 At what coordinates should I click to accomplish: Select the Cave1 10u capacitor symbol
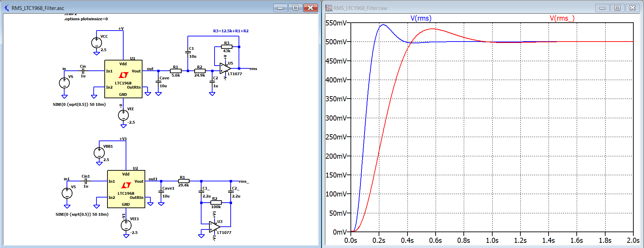coord(161,192)
